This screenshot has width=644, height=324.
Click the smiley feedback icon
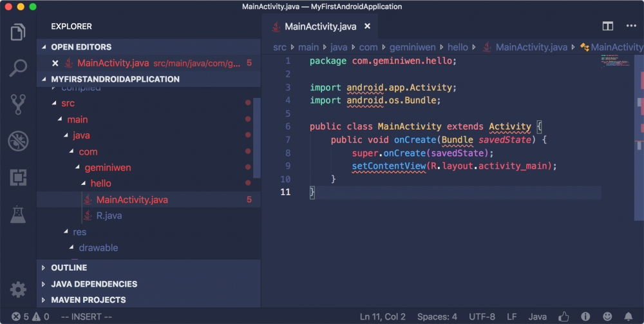click(x=607, y=317)
